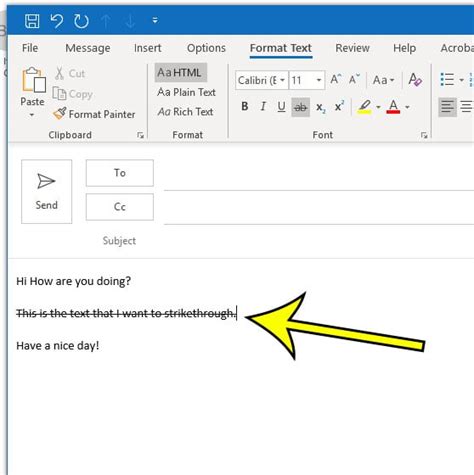This screenshot has height=475, width=474.
Task: Toggle strikethrough formatting off
Action: pos(300,107)
